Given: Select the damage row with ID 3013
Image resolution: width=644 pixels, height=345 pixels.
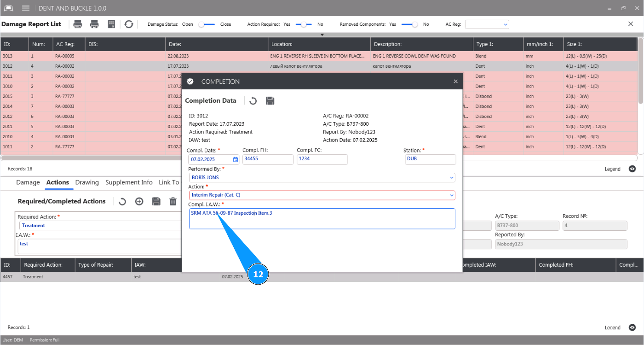Looking at the screenshot, I should pyautogui.click(x=319, y=56).
